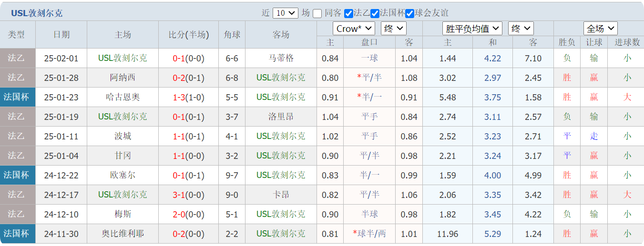Click the 洛里昂 opponent link
The image size is (644, 246).
[281, 117]
